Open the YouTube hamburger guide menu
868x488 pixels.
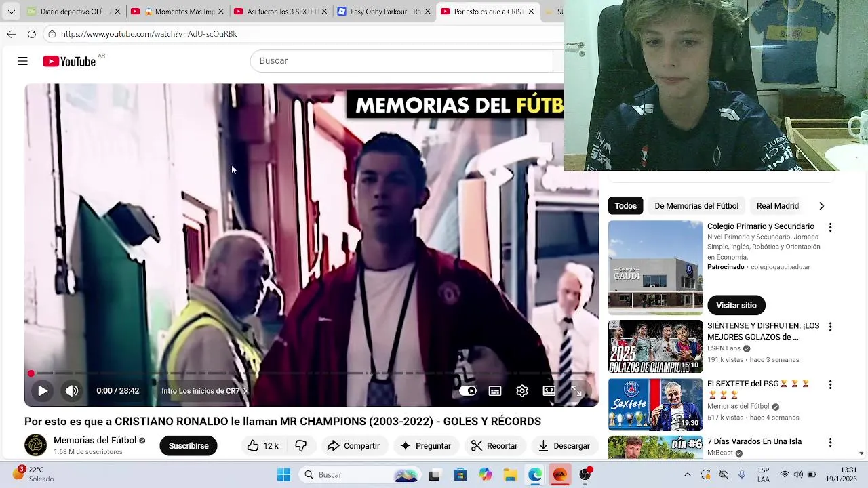[x=22, y=61]
